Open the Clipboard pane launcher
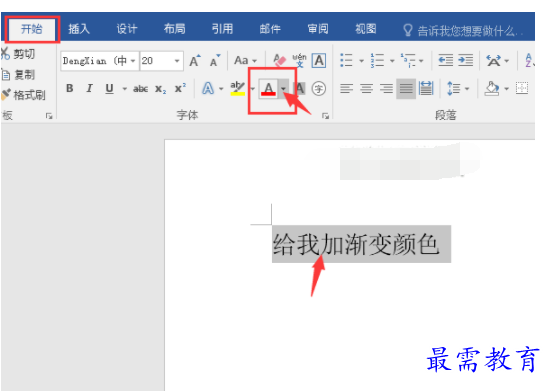The width and height of the screenshot is (548, 391). click(49, 116)
